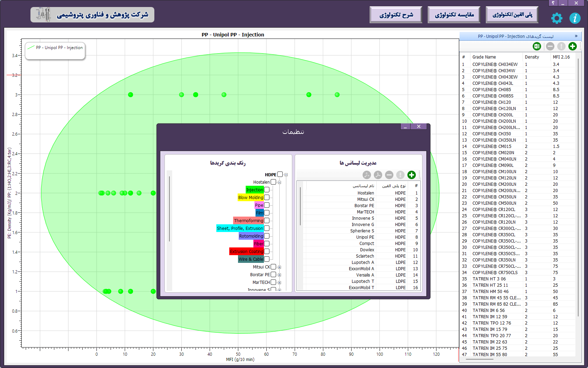
Task: Click the help question mark in title bar
Action: click(x=553, y=3)
